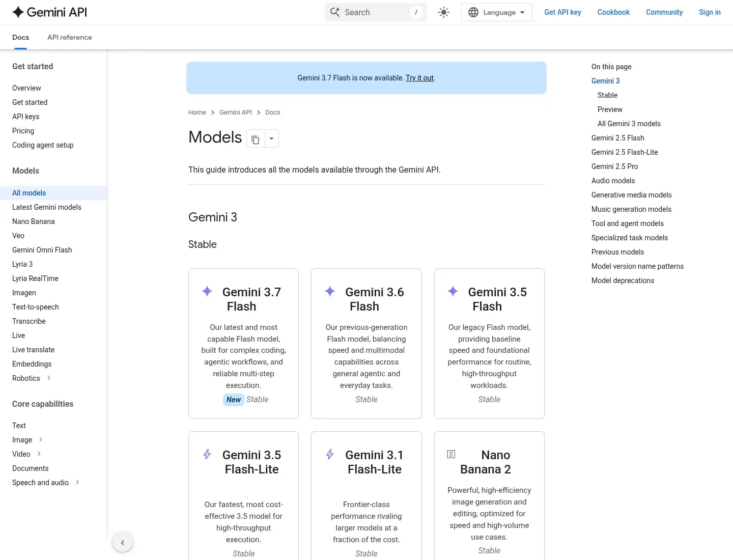The image size is (733, 560).
Task: Jump to Audio models section
Action: click(613, 181)
